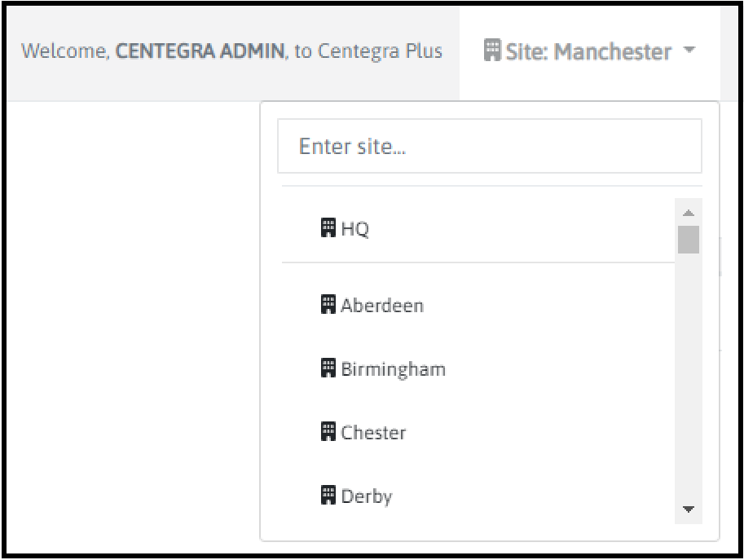
Task: Switch site to Birmingham
Action: click(x=393, y=369)
